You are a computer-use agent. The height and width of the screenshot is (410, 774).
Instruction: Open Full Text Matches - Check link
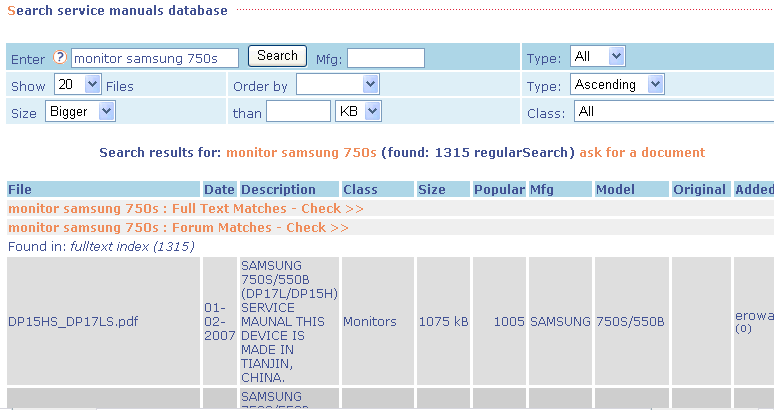(x=186, y=209)
